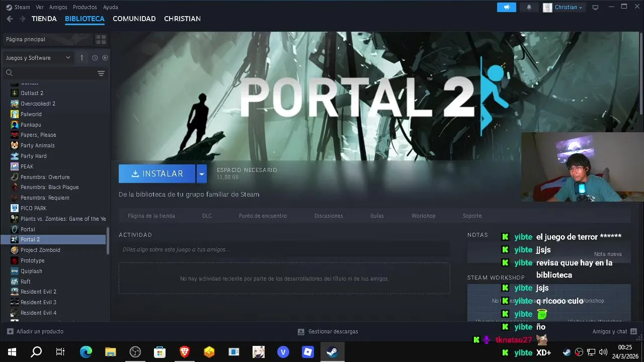Go to the TIENDA tab

[44, 19]
